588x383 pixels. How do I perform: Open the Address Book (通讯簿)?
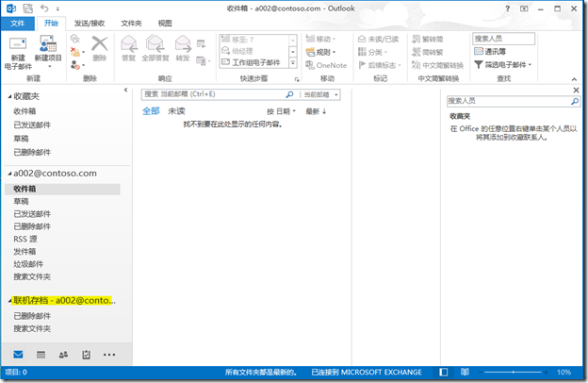pos(490,52)
